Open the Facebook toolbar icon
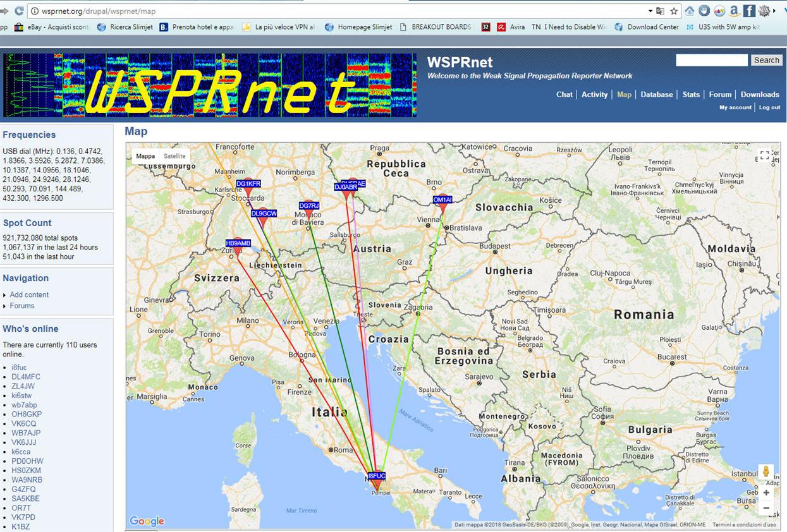This screenshot has width=787, height=532. click(x=749, y=11)
